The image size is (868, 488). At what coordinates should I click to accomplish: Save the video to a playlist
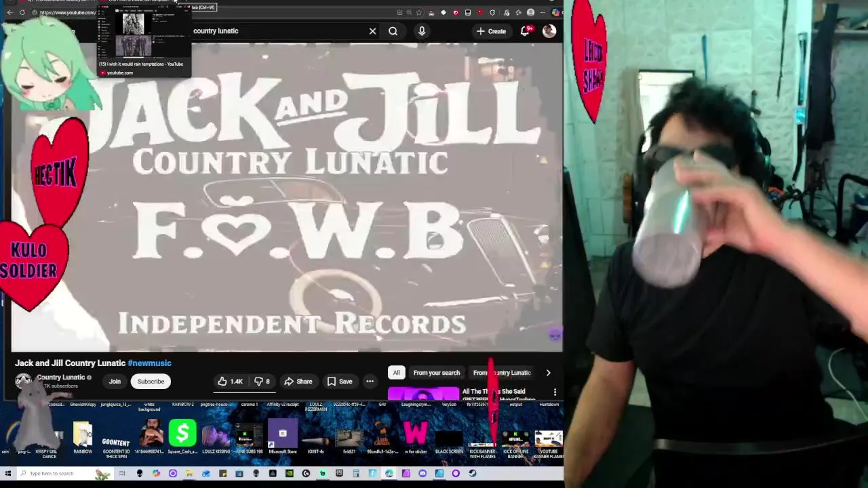[x=340, y=382]
